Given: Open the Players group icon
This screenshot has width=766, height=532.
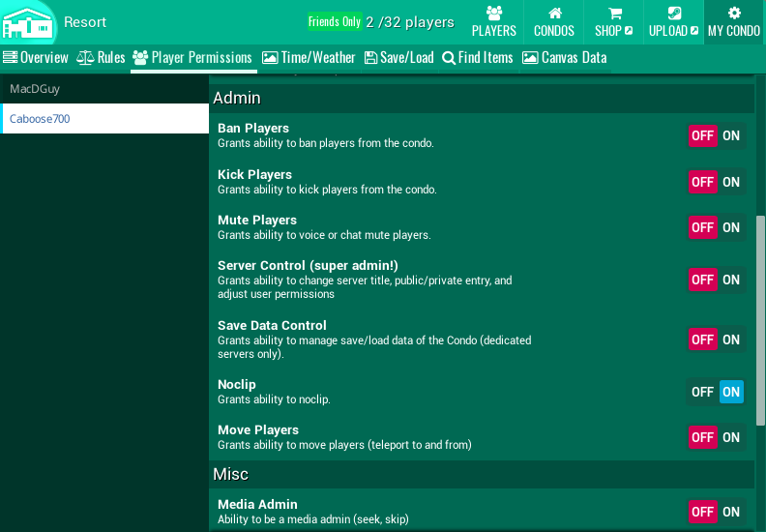Looking at the screenshot, I should pyautogui.click(x=493, y=14).
